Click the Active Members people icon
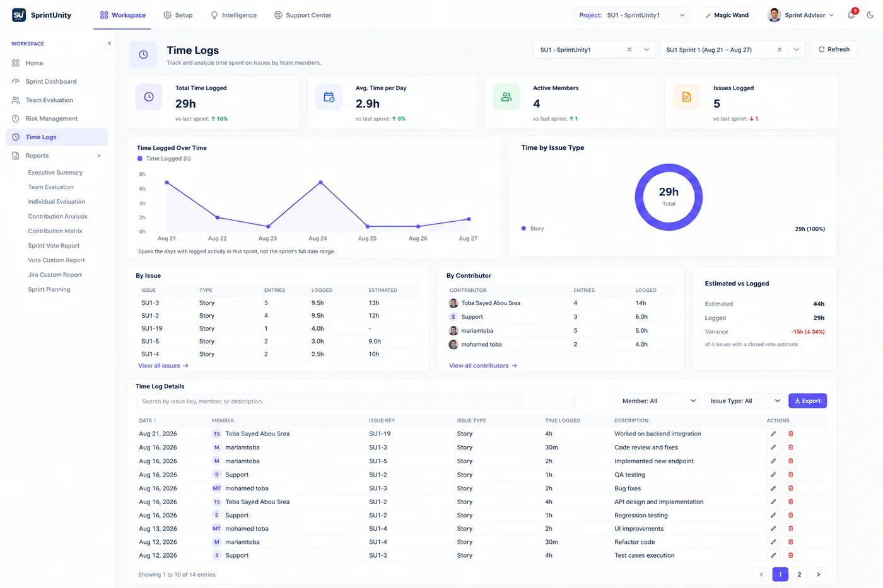The width and height of the screenshot is (883, 588). pos(506,97)
